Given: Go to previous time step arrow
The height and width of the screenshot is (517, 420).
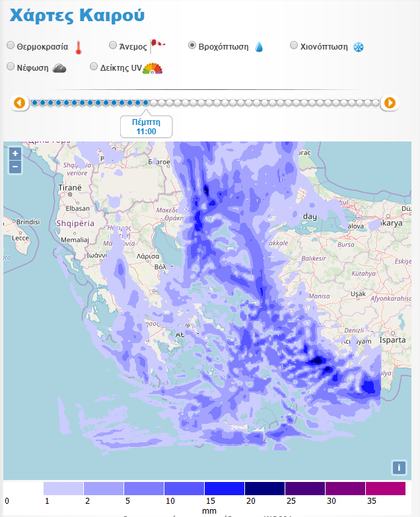Looking at the screenshot, I should (19, 103).
